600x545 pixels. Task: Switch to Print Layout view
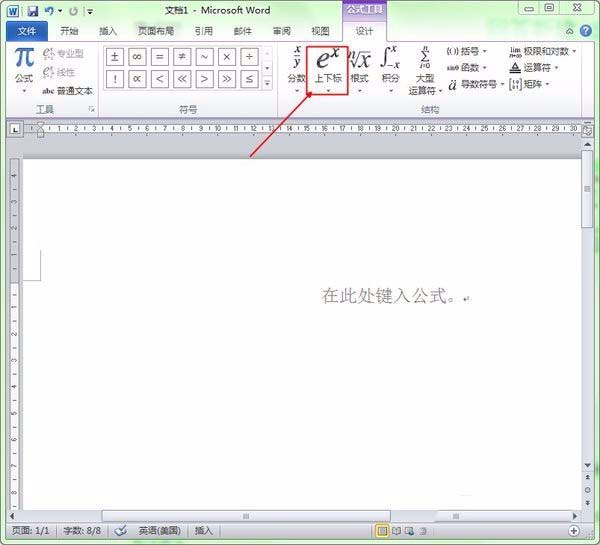tap(382, 531)
